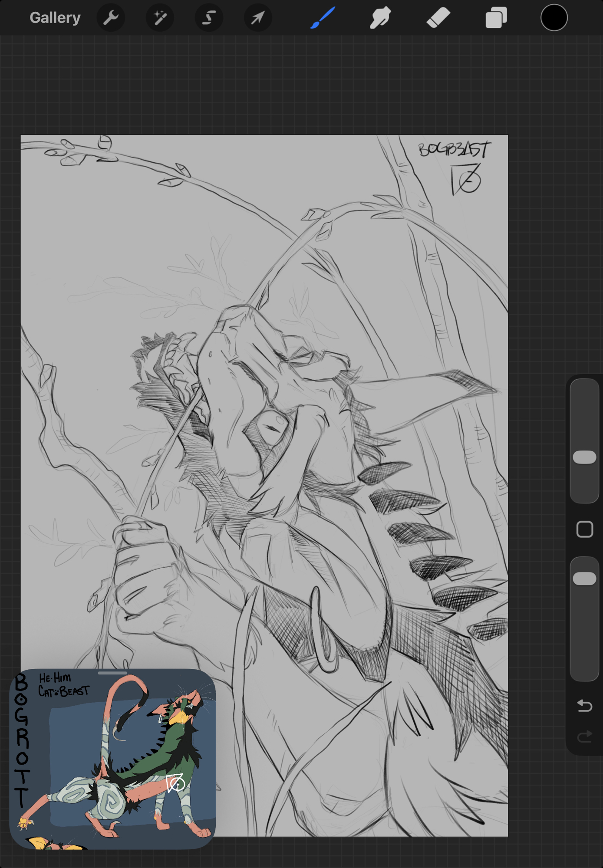
Task: Click the brush opacity slider handle
Action: (584, 579)
